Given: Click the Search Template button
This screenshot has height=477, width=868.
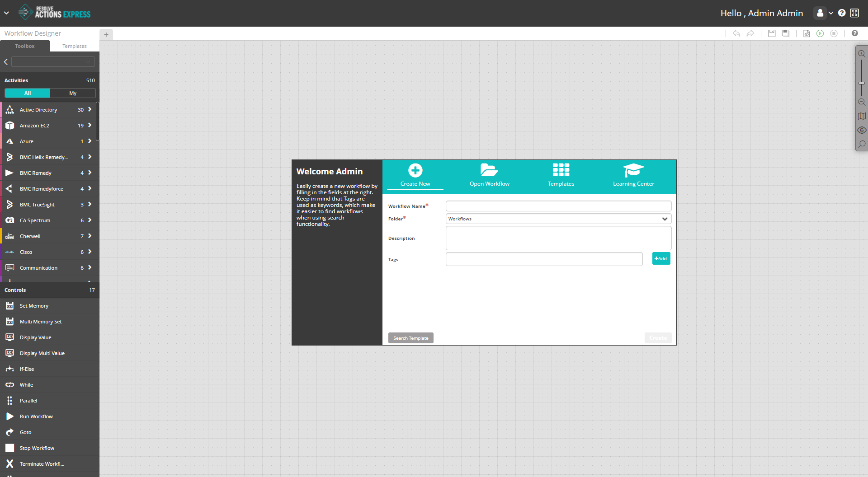Looking at the screenshot, I should (x=410, y=338).
